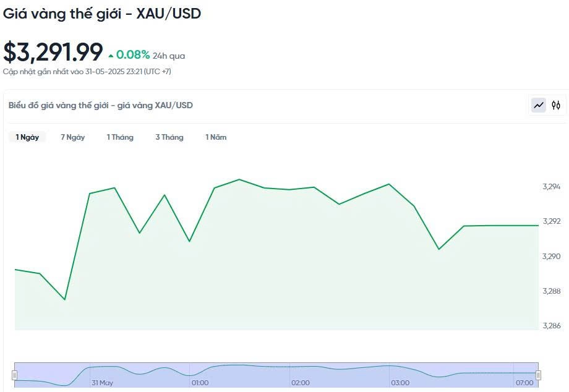Open the 3 Tháng chart range
The image size is (569, 392).
[x=169, y=137]
